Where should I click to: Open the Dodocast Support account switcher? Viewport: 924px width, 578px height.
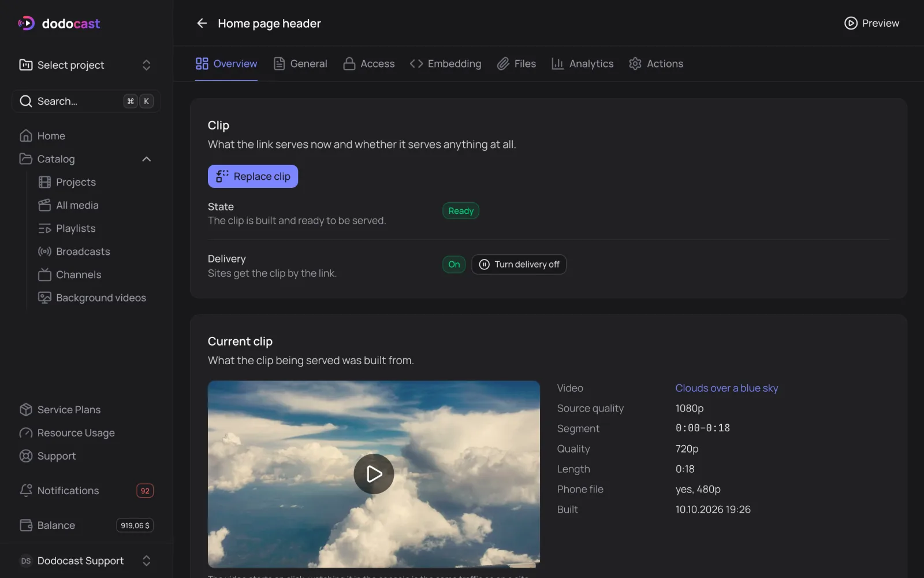pyautogui.click(x=86, y=561)
